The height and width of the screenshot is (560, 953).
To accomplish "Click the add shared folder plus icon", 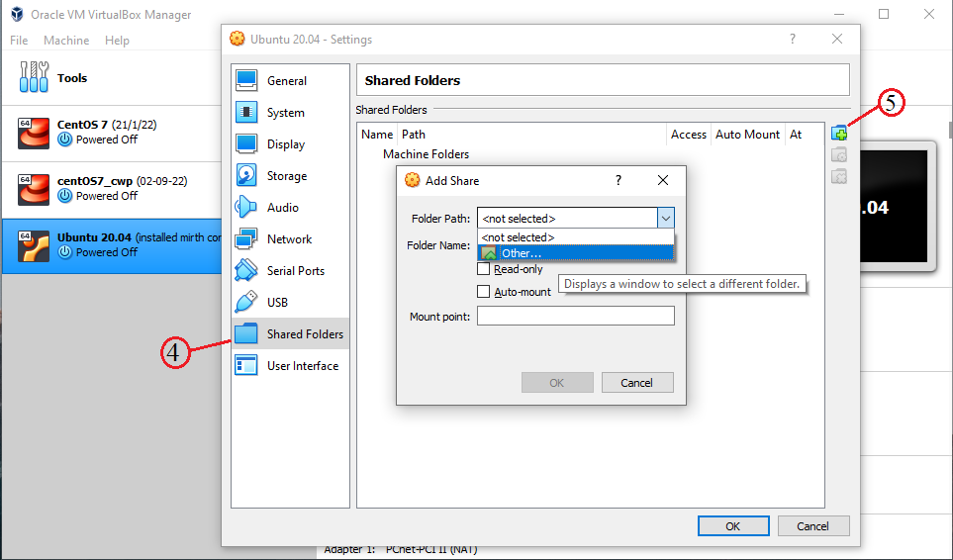I will click(x=839, y=133).
